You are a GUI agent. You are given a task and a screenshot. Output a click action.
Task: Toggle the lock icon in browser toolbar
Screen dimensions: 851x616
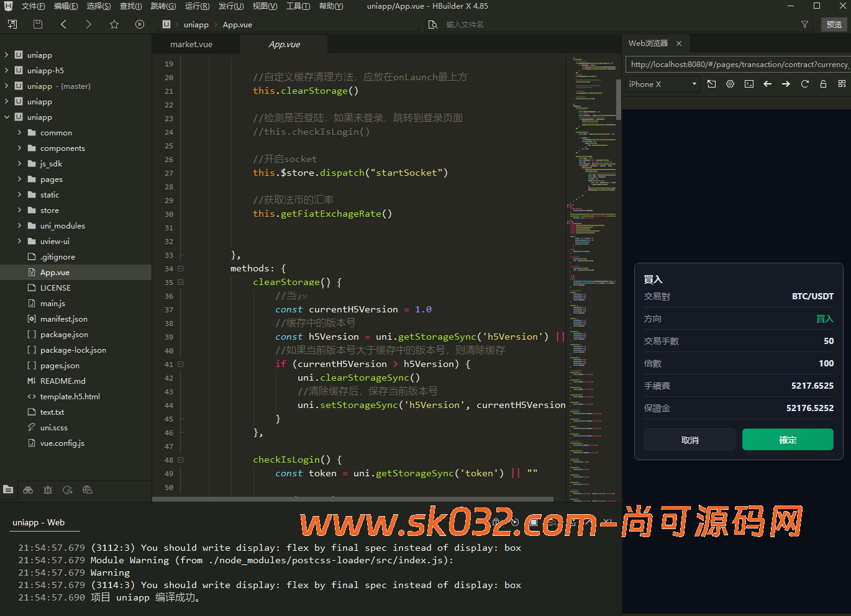click(824, 84)
